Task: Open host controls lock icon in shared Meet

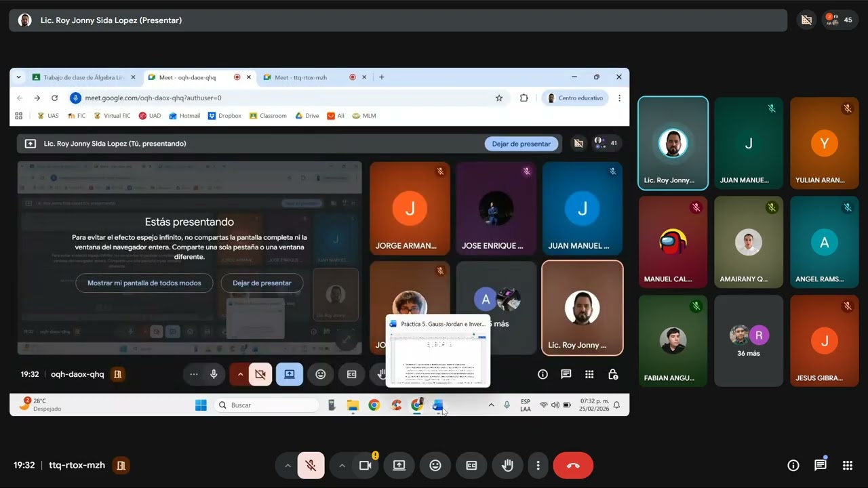Action: pos(613,374)
